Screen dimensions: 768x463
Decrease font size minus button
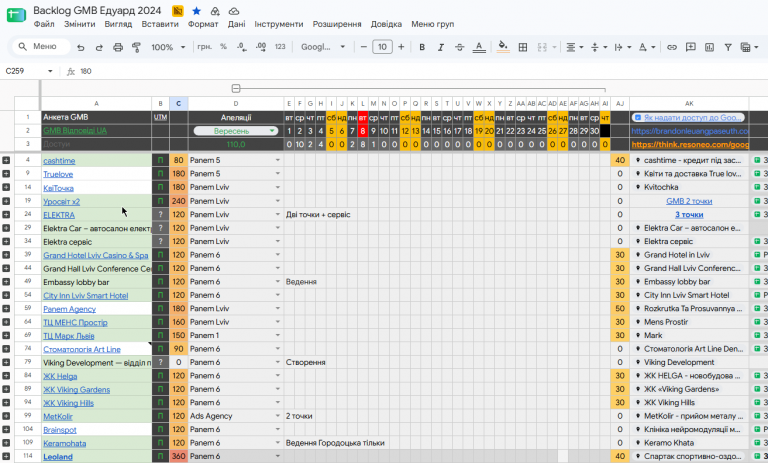click(363, 47)
